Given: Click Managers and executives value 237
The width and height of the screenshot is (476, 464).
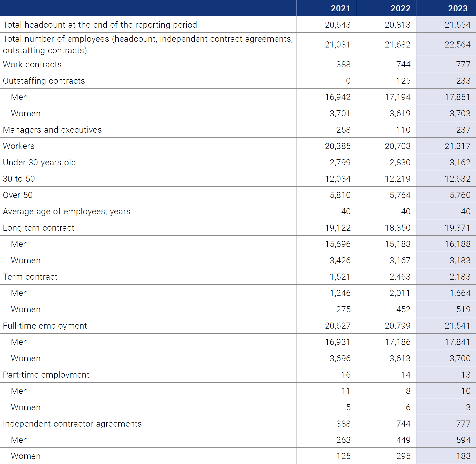Looking at the screenshot, I should tap(463, 130).
